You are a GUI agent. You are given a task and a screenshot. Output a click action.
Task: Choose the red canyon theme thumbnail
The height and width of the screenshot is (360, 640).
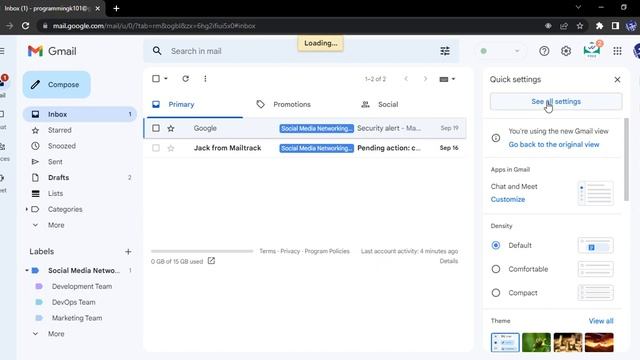[x=599, y=342]
